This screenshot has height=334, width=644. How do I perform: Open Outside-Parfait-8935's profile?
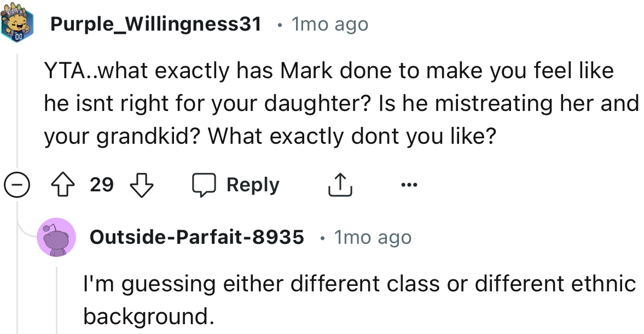point(197,237)
